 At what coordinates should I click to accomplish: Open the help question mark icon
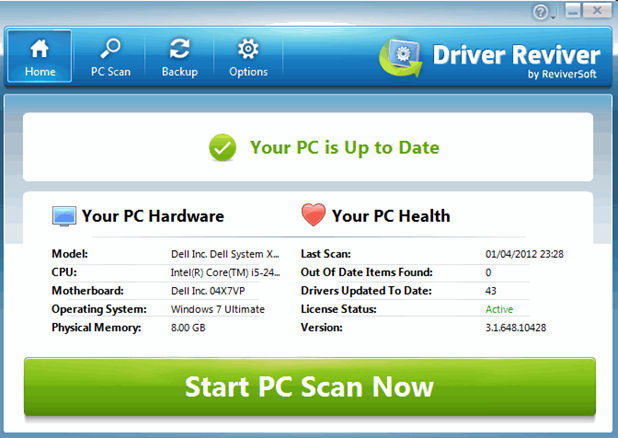tap(540, 12)
